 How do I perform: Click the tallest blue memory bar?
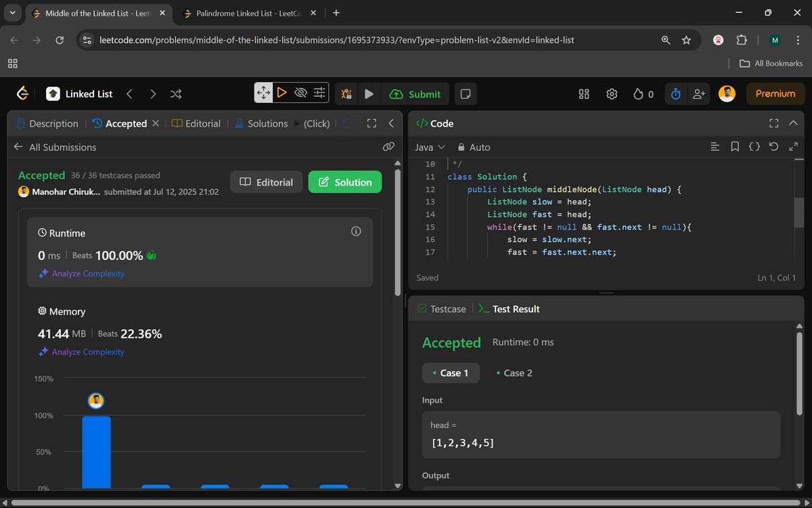96,452
